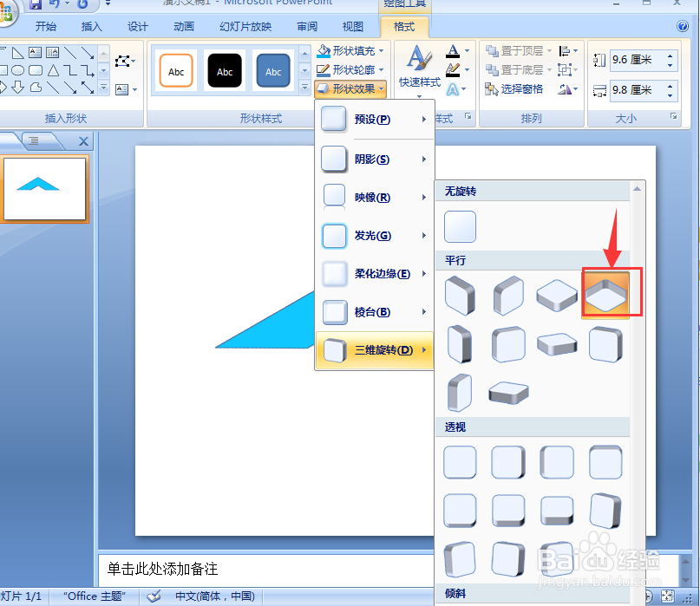Image resolution: width=700 pixels, height=606 pixels.
Task: Open the align objects dropdown
Action: point(568,51)
